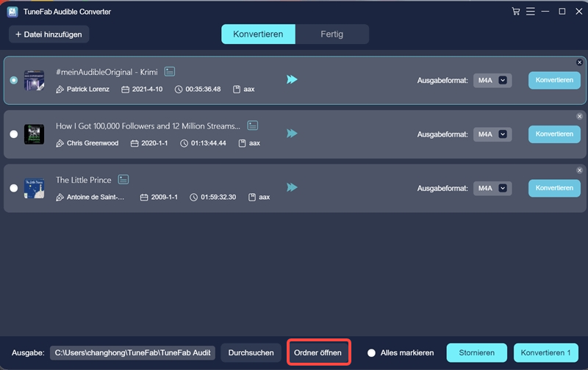
Task: Open the hamburger menu in title bar
Action: point(530,12)
